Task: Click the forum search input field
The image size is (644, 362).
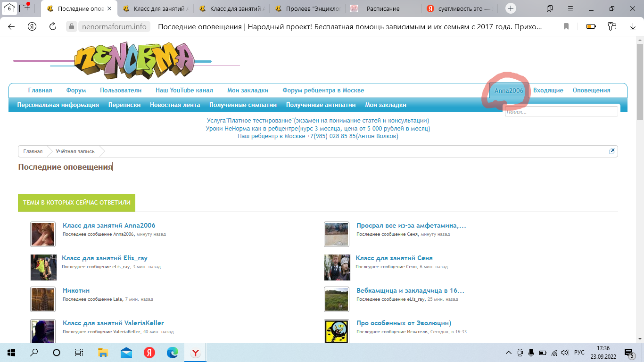Action: (561, 112)
